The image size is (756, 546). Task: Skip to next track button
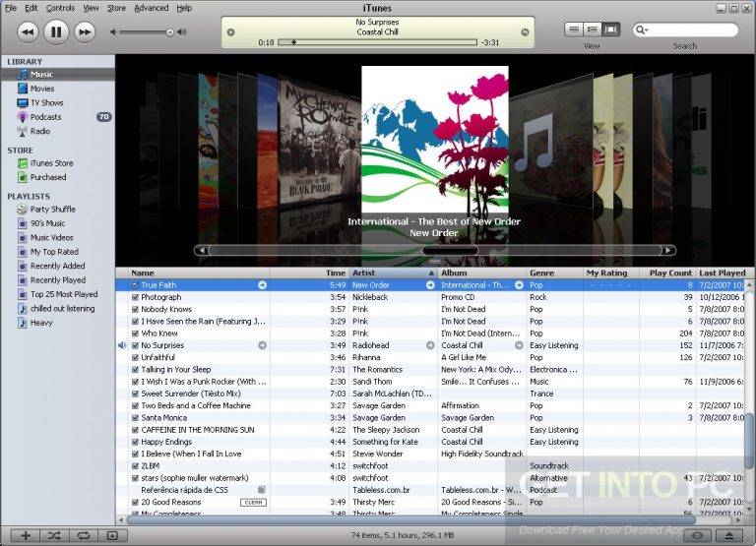tap(85, 32)
